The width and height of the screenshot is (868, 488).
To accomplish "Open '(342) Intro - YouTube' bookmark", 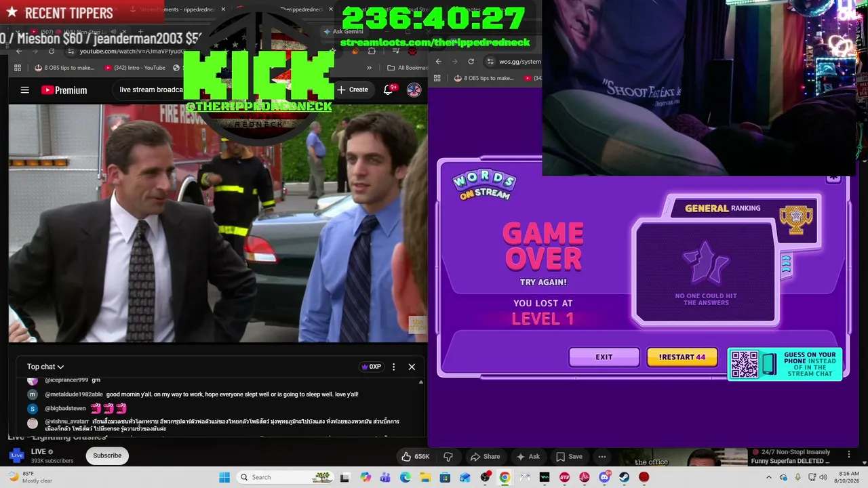I will 135,68.
